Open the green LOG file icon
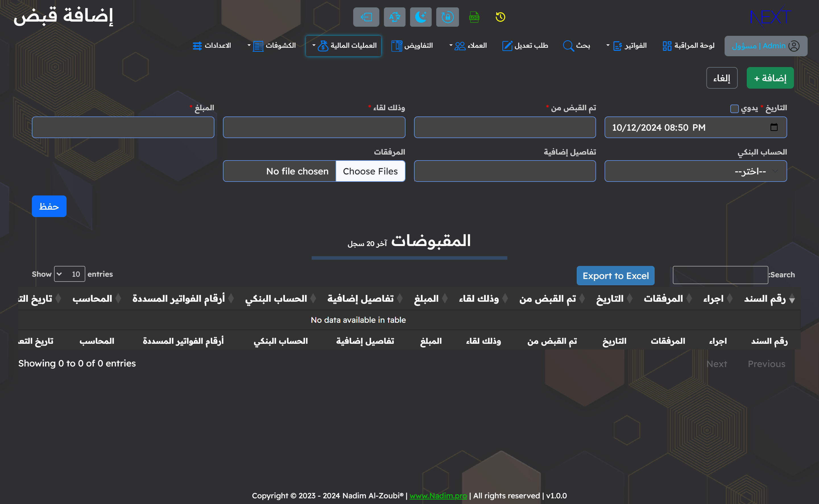The height and width of the screenshot is (504, 819). (474, 17)
